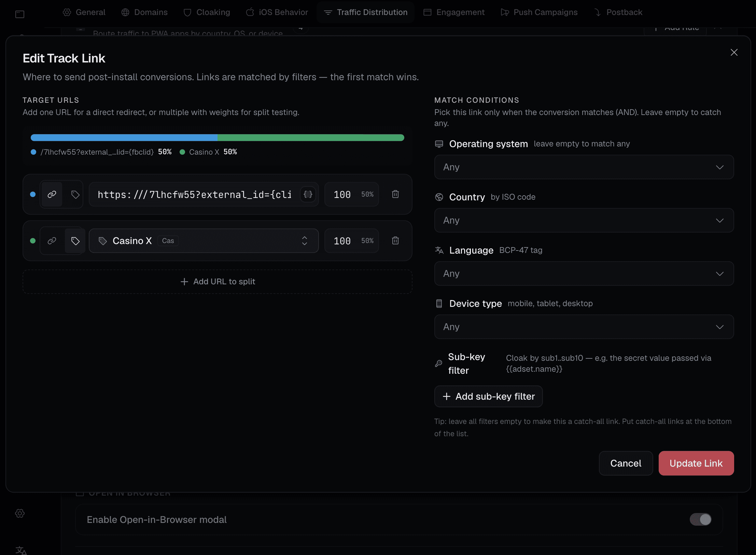
Task: Click the Cancel button
Action: click(626, 463)
